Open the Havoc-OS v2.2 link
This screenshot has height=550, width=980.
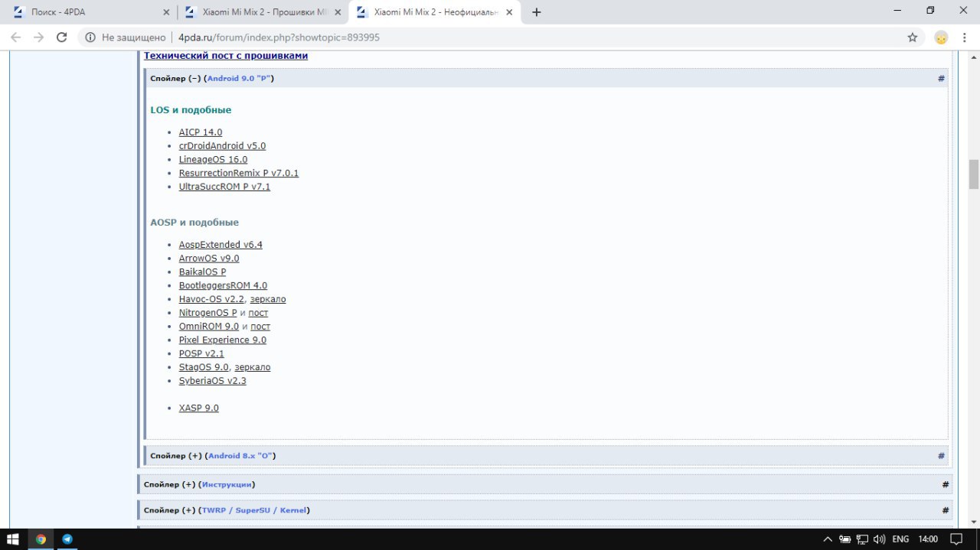[211, 299]
